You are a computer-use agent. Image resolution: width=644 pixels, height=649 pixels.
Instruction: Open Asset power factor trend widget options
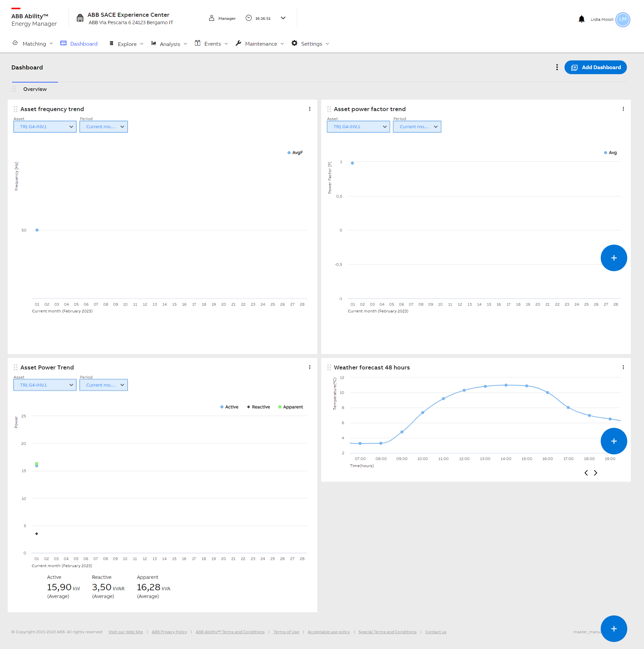click(623, 109)
